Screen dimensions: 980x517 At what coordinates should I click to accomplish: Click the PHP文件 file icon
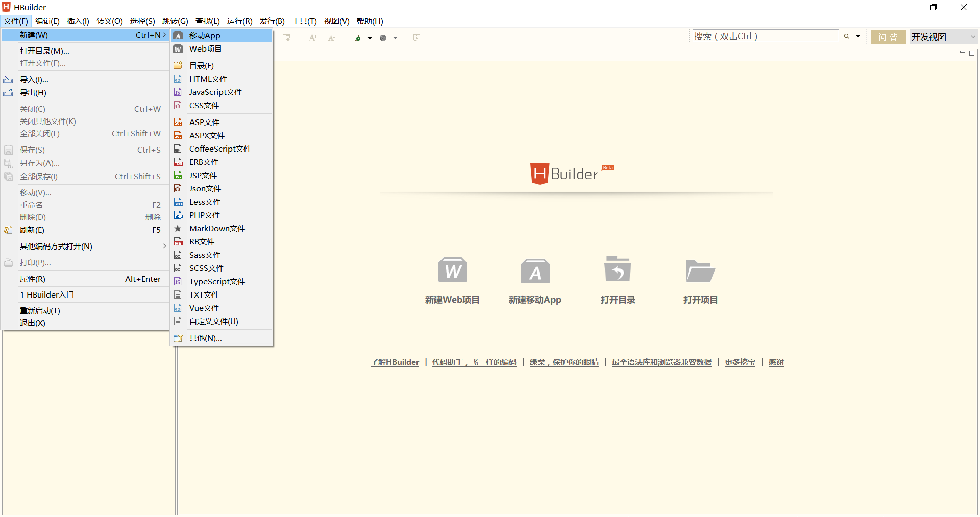pyautogui.click(x=178, y=215)
